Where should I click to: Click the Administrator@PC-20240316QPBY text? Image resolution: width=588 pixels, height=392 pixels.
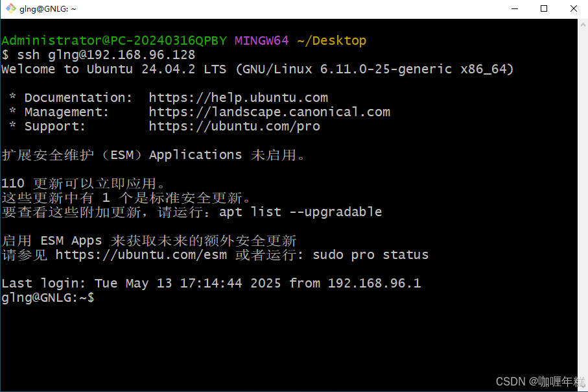click(114, 40)
